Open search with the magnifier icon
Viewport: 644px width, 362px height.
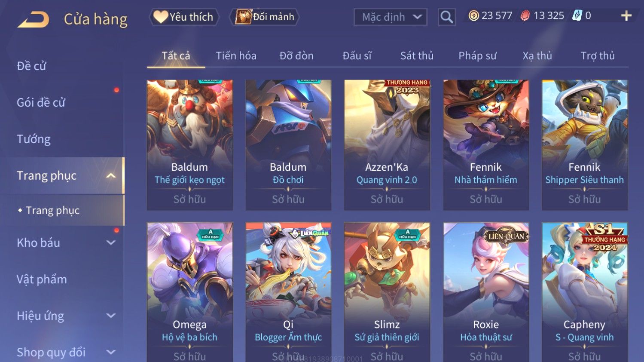pos(447,17)
